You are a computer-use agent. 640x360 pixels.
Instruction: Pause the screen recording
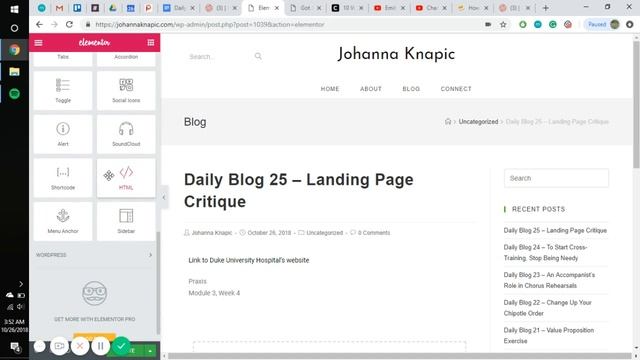point(100,346)
